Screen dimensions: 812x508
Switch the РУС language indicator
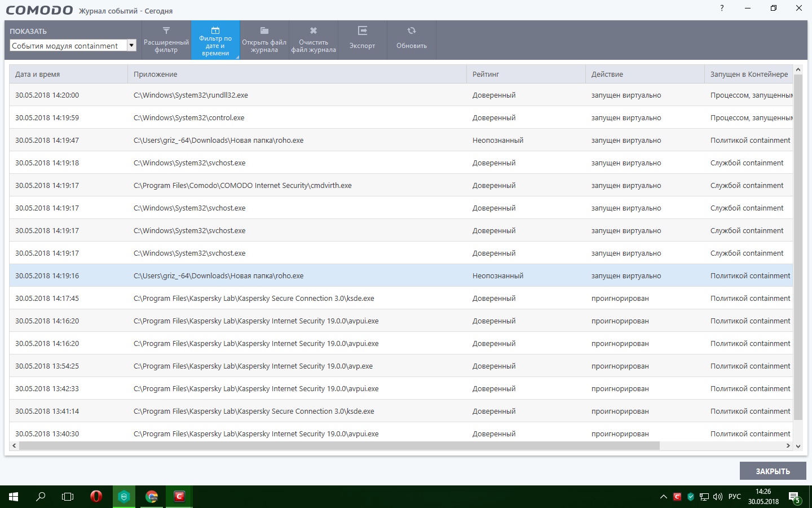[735, 497]
